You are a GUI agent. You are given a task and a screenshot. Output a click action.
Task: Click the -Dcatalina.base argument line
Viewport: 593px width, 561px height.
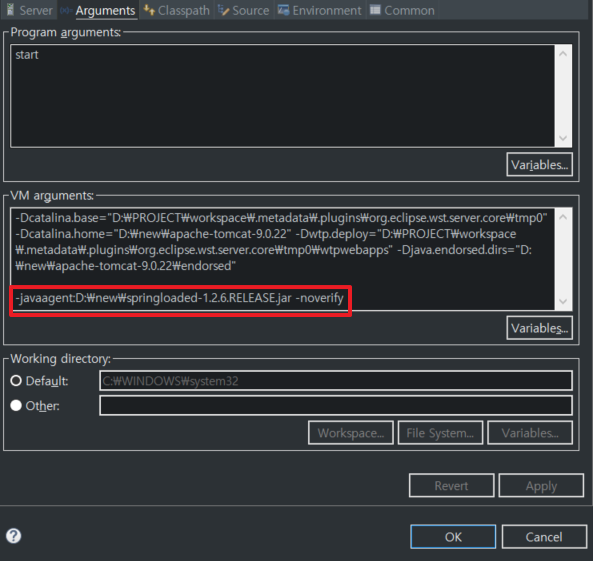coord(281,218)
